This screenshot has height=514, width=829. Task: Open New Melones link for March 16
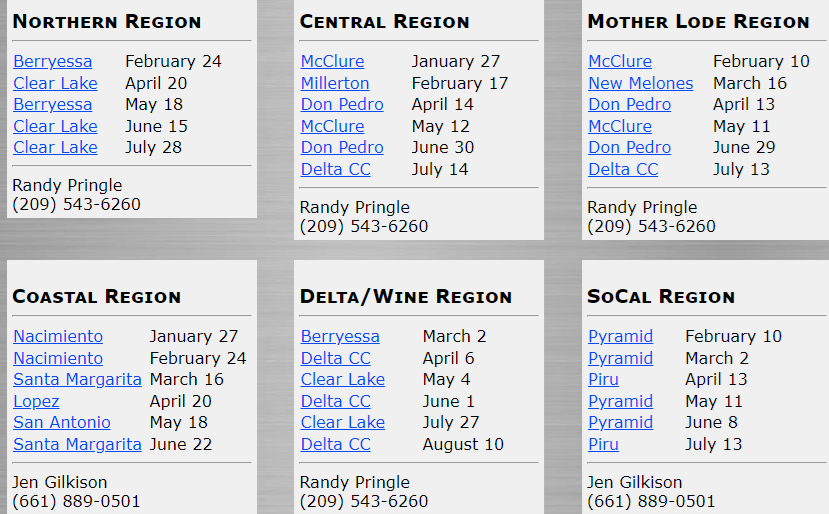[640, 83]
